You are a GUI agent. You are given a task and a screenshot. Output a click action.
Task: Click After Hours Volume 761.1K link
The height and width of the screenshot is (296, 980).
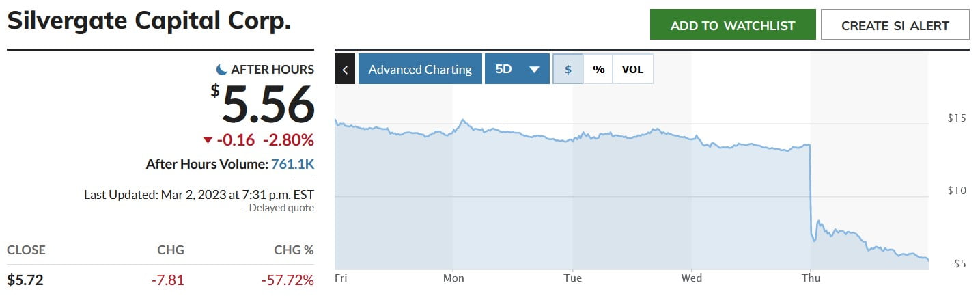click(x=293, y=164)
